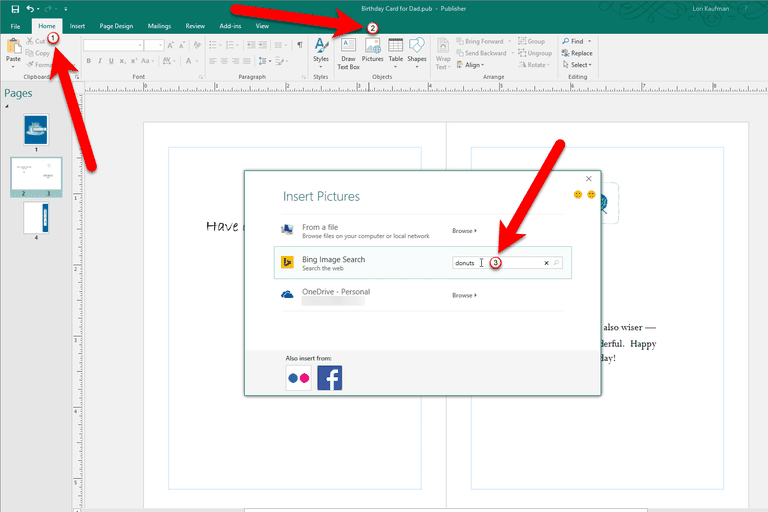The width and height of the screenshot is (768, 512).
Task: Click the Justify alignment icon
Action: tap(246, 61)
